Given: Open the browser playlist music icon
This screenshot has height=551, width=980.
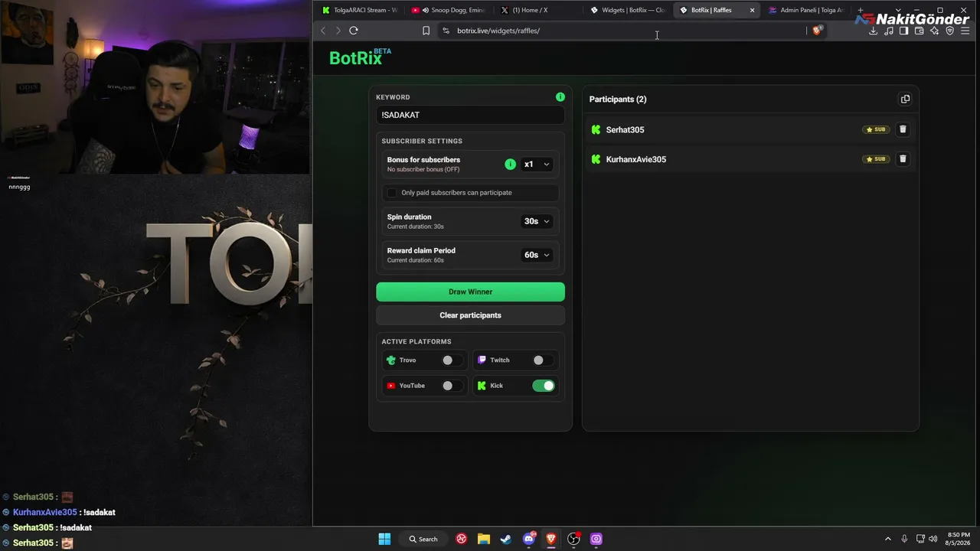Looking at the screenshot, I should pos(888,31).
